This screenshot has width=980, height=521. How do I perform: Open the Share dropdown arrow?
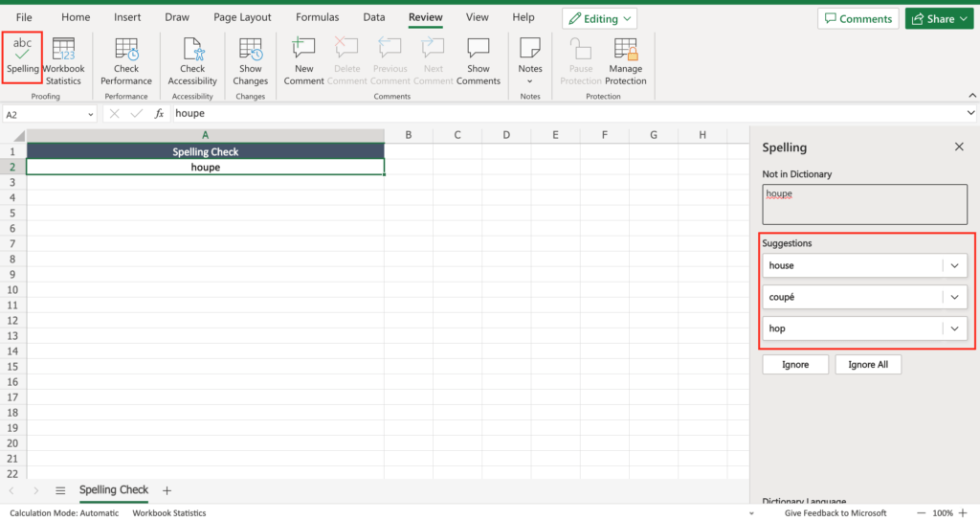tap(963, 19)
